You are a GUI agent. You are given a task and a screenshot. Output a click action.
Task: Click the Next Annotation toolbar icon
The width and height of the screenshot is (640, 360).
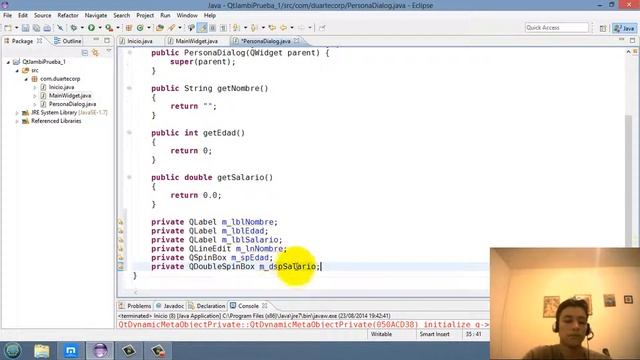tap(236, 28)
